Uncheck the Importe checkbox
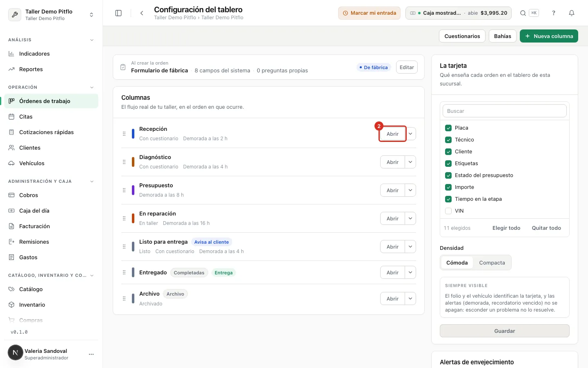588x368 pixels. pyautogui.click(x=448, y=187)
